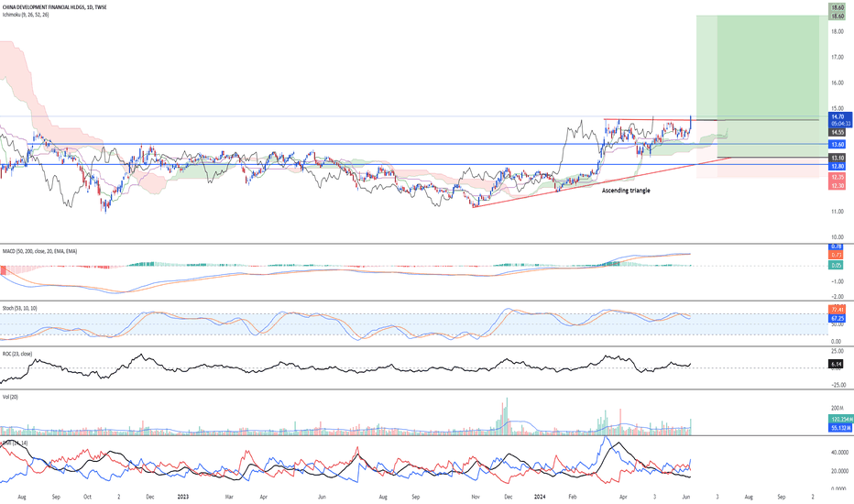Viewport: 854px width, 504px height.
Task: Select the red ascending triangle support trendline
Action: (602, 182)
